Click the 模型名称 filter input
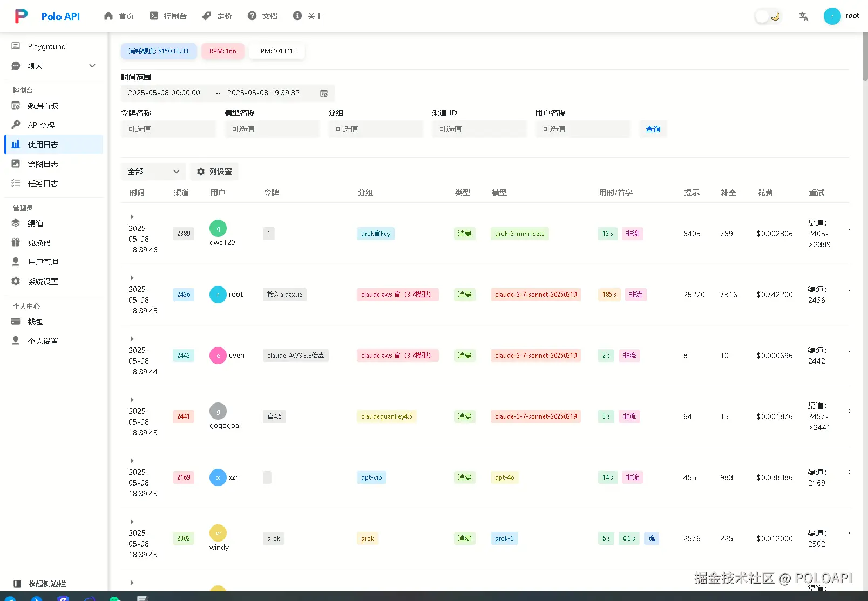 pos(272,129)
